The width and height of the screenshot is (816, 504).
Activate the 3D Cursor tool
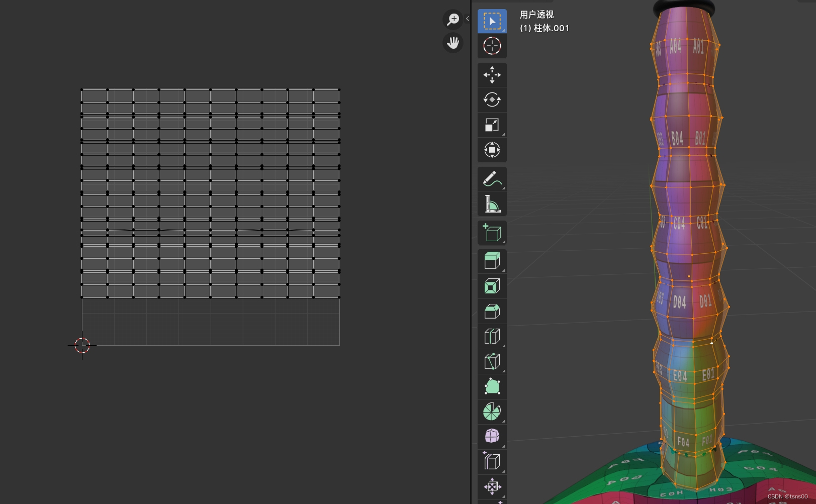click(492, 46)
